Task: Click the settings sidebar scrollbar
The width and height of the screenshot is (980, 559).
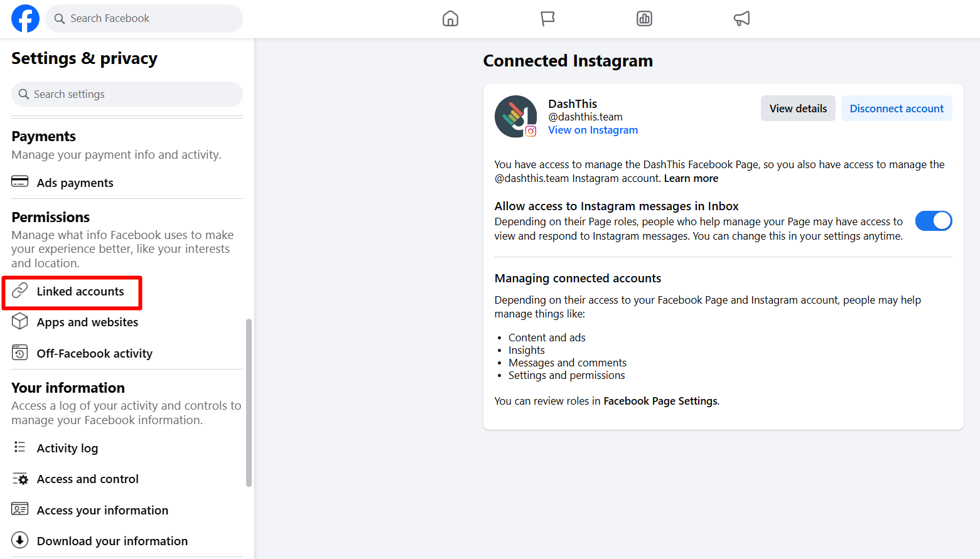Action: pos(249,403)
